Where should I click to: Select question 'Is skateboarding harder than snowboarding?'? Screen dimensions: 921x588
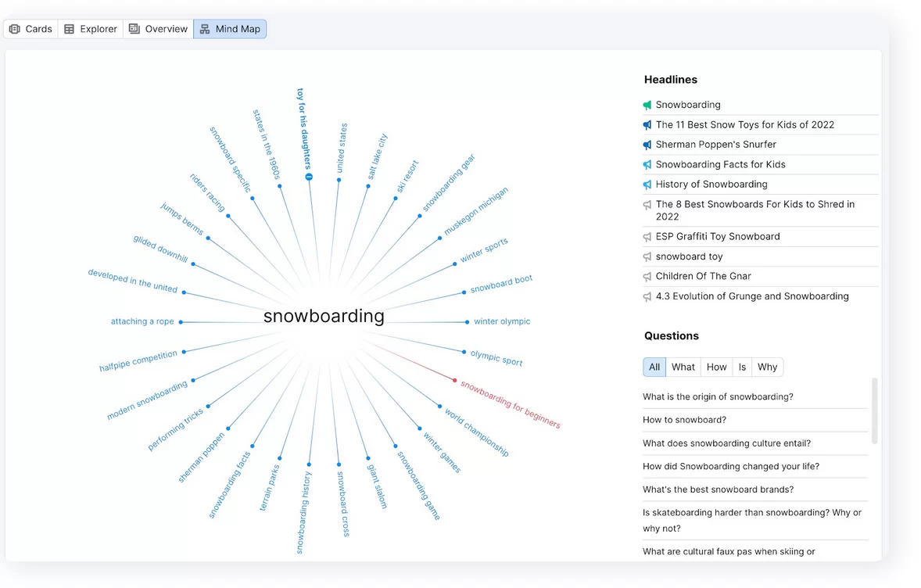point(752,521)
